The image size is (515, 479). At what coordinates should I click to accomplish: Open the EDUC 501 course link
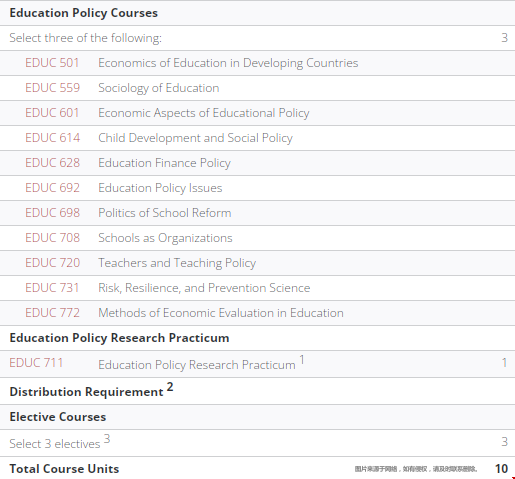tap(52, 63)
